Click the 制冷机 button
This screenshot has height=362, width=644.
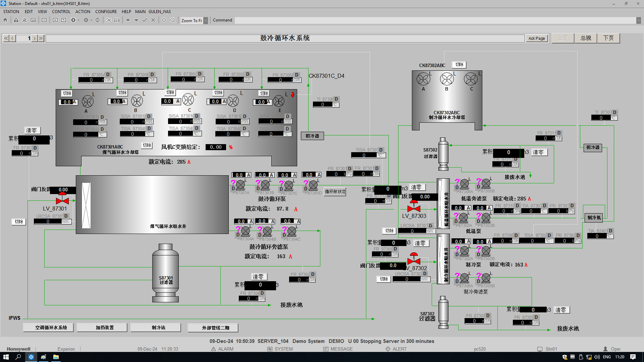pyautogui.click(x=594, y=218)
